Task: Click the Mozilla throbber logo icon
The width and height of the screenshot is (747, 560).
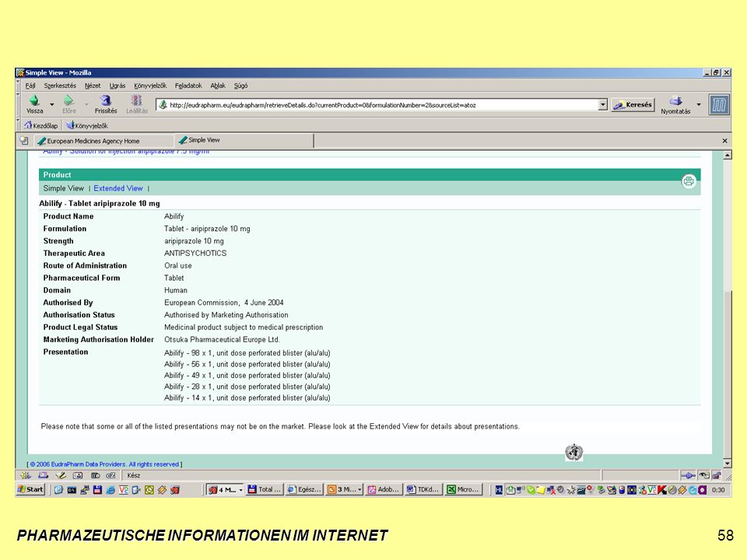Action: pos(719,104)
